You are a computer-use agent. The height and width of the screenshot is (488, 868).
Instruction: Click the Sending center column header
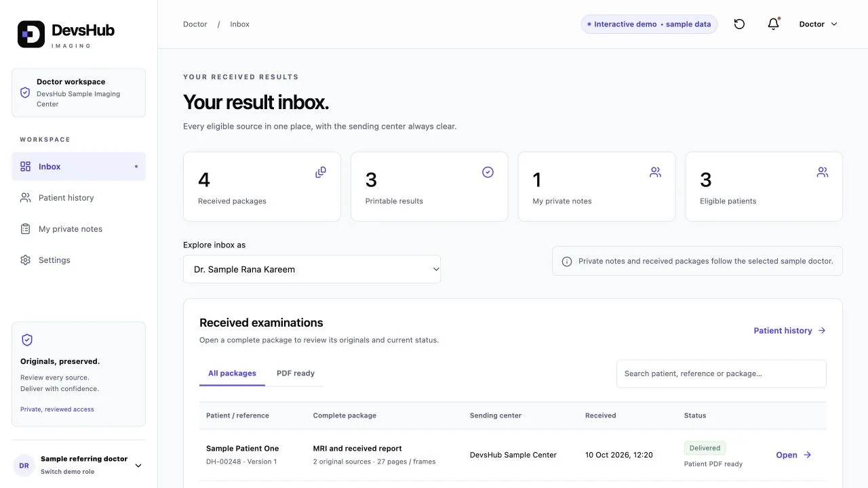pyautogui.click(x=496, y=415)
